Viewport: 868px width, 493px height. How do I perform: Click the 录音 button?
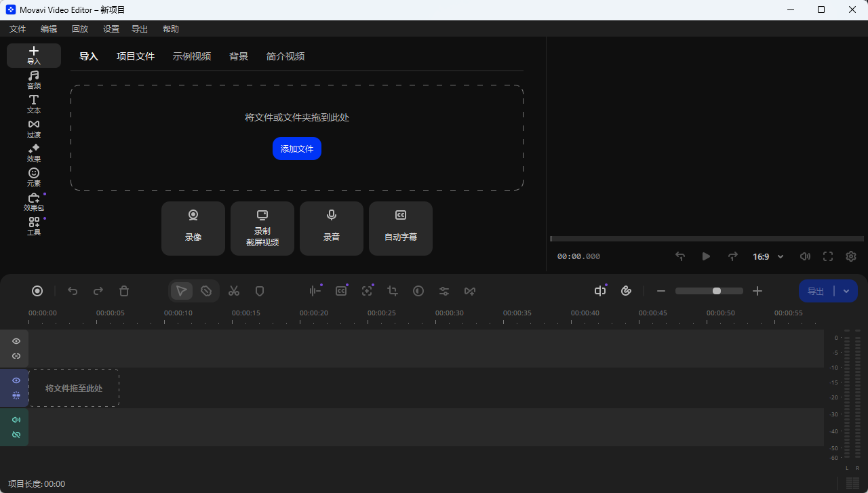pyautogui.click(x=332, y=229)
